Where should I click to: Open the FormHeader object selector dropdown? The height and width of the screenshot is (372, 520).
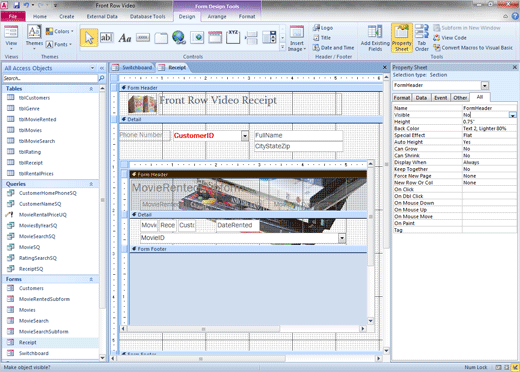click(485, 86)
